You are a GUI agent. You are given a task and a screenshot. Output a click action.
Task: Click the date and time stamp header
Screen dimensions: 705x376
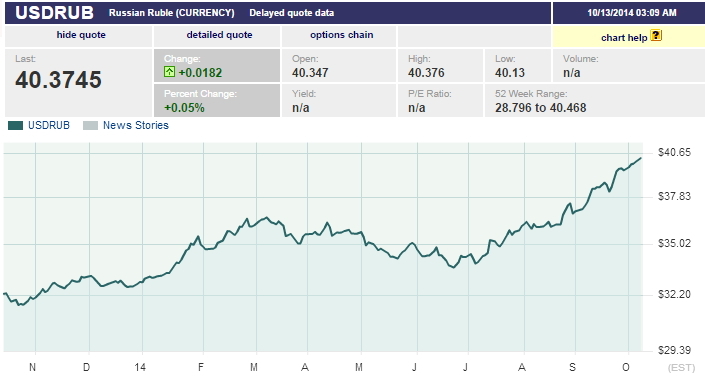pos(632,13)
